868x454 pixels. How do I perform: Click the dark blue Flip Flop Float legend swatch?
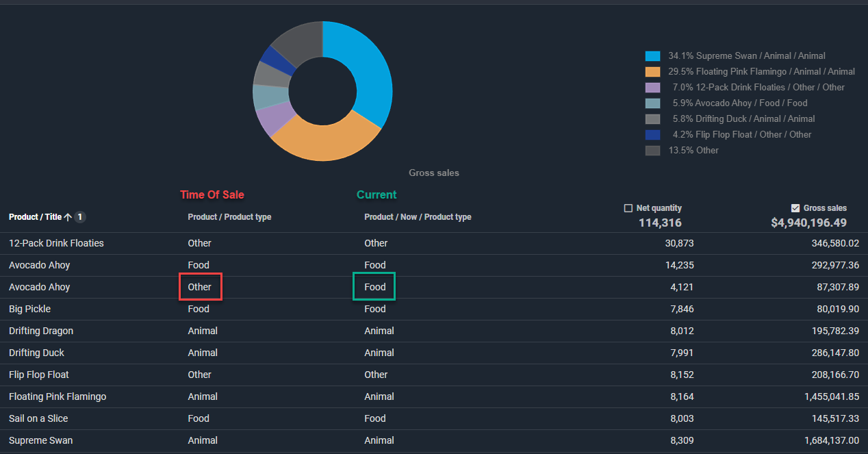point(652,135)
